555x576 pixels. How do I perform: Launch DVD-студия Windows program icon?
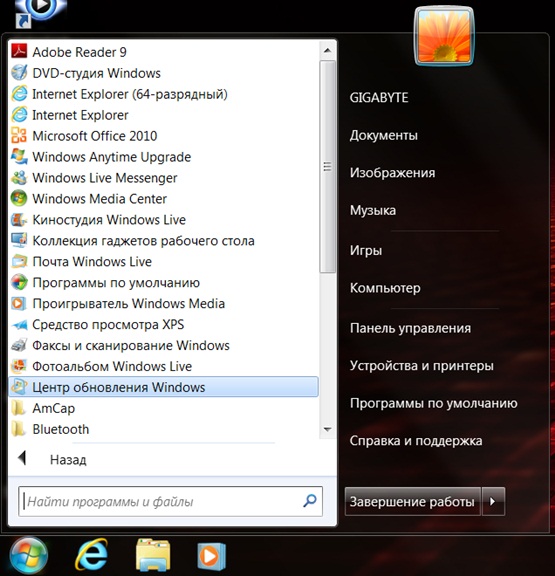pyautogui.click(x=19, y=73)
